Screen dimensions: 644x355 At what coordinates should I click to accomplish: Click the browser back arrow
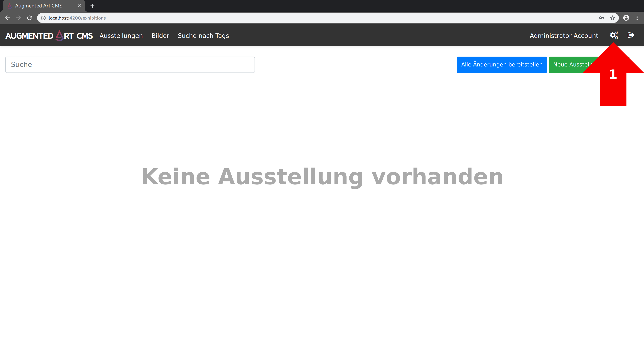coord(7,18)
